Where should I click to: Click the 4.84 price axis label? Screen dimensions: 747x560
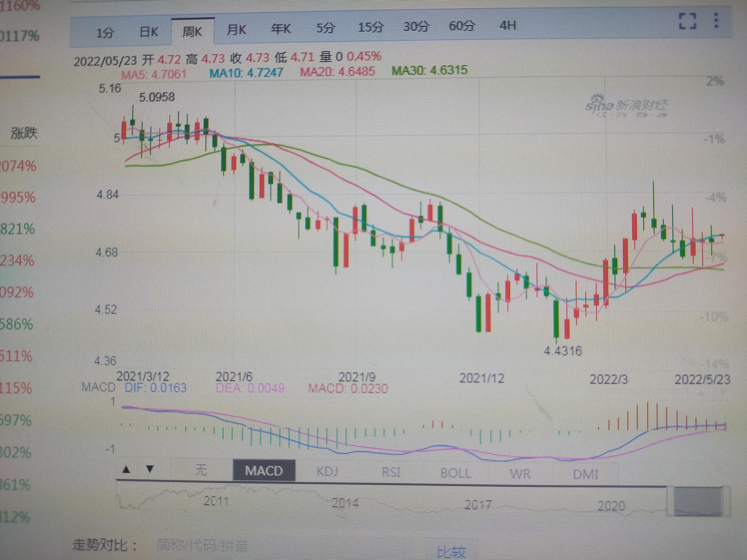(x=107, y=195)
